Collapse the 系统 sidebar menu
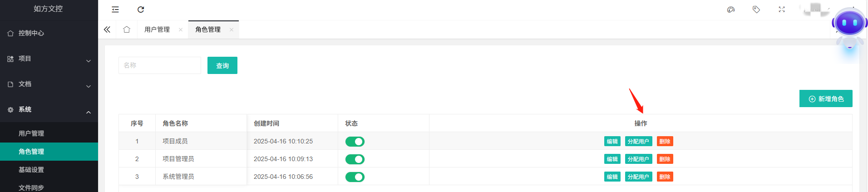868x192 pixels. (x=49, y=109)
